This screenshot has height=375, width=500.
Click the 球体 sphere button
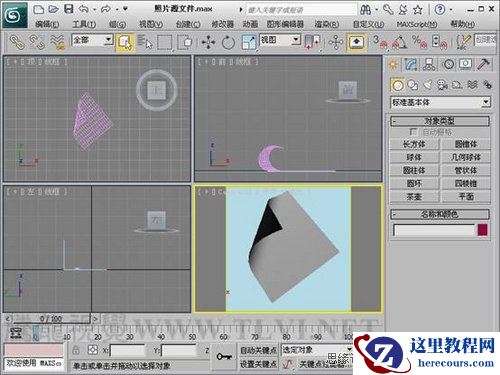click(414, 157)
